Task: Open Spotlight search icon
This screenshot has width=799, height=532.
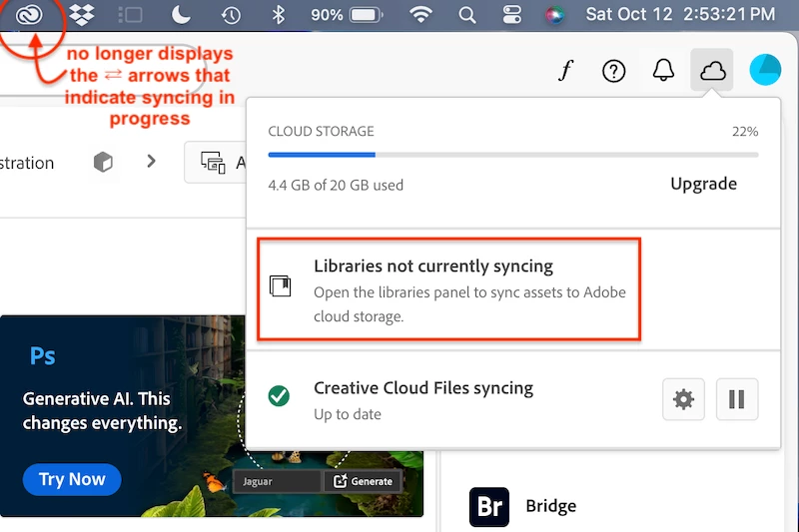Action: coord(466,15)
